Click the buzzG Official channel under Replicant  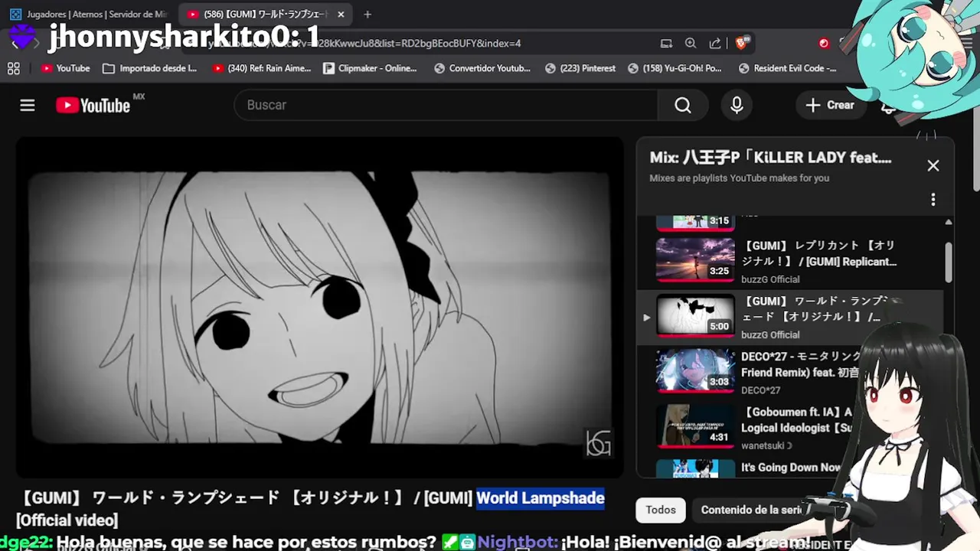[770, 279]
